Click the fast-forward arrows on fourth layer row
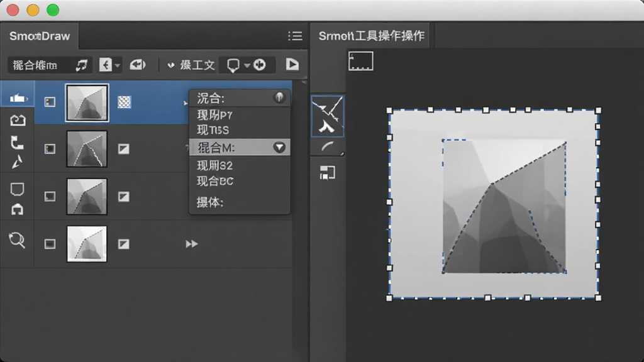Image resolution: width=644 pixels, height=362 pixels. pyautogui.click(x=191, y=244)
